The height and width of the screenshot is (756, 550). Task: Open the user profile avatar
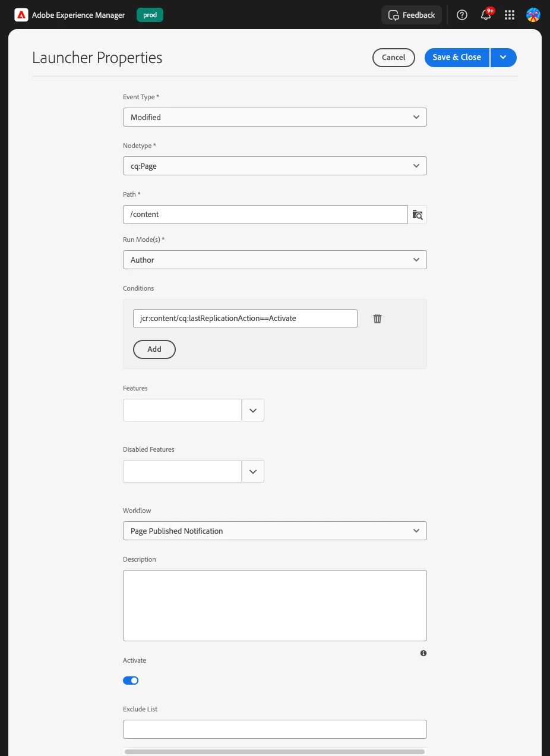533,15
